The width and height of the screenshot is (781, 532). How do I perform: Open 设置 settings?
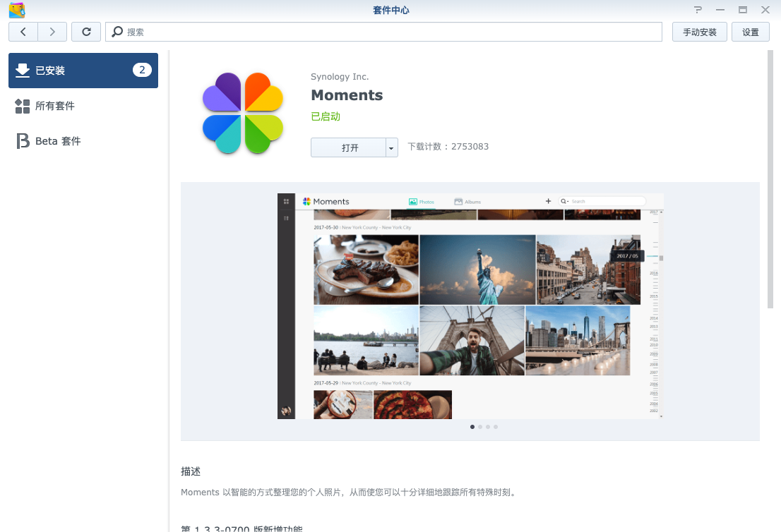click(x=750, y=32)
